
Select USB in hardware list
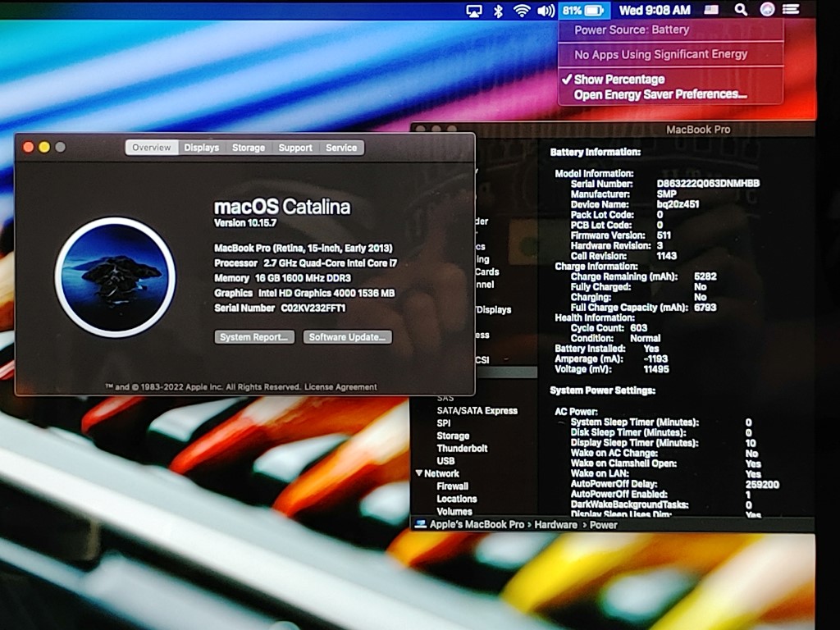[x=445, y=461]
